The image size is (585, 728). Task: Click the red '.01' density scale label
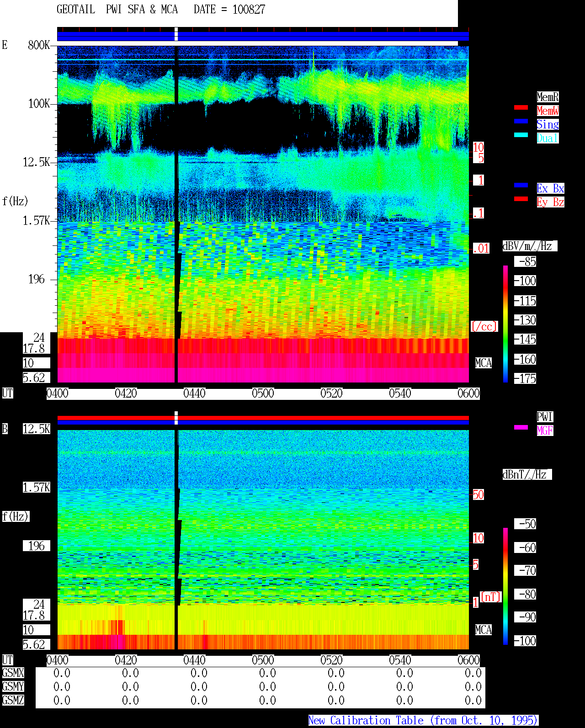pos(481,249)
